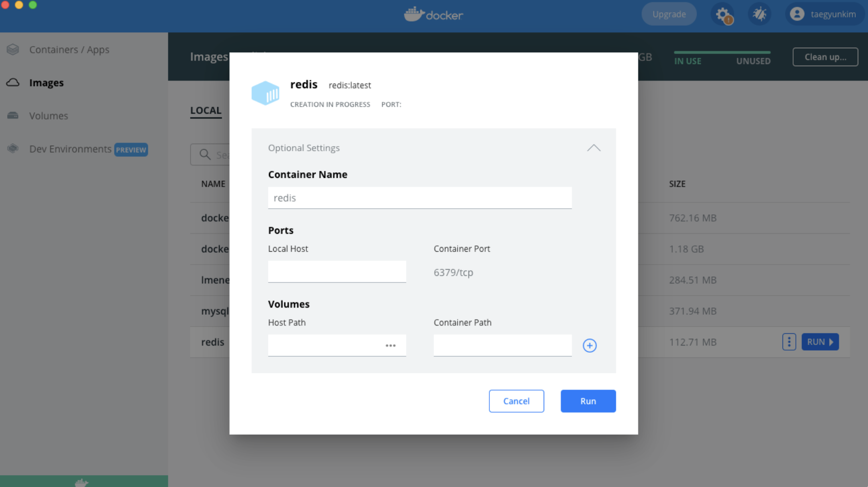Click the 112.71 MB size cell

coord(693,342)
